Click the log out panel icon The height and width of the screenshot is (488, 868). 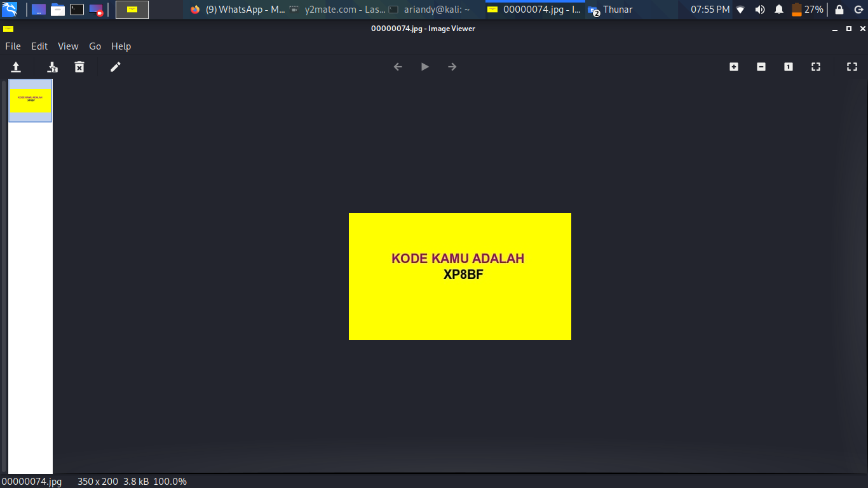click(x=858, y=10)
